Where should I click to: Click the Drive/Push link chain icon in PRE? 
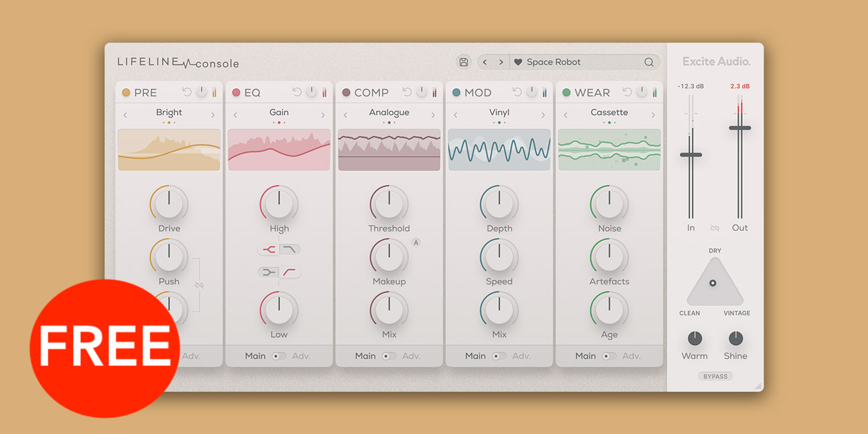tap(199, 285)
